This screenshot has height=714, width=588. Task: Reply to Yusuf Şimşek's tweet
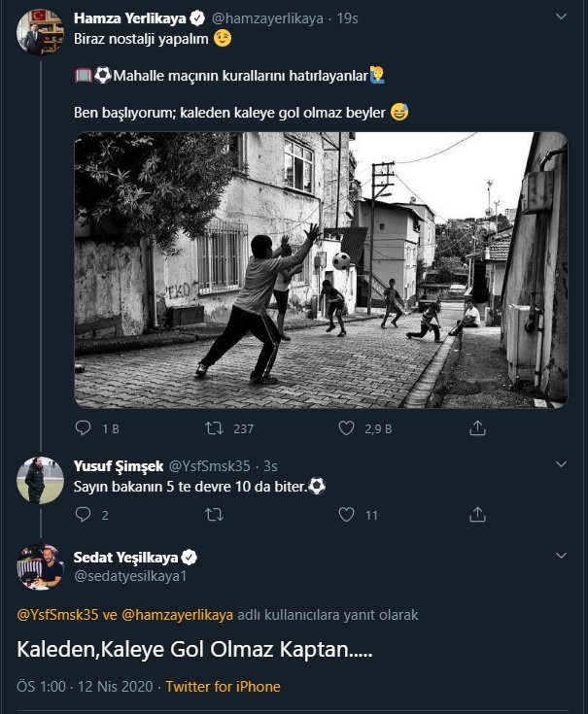84,515
